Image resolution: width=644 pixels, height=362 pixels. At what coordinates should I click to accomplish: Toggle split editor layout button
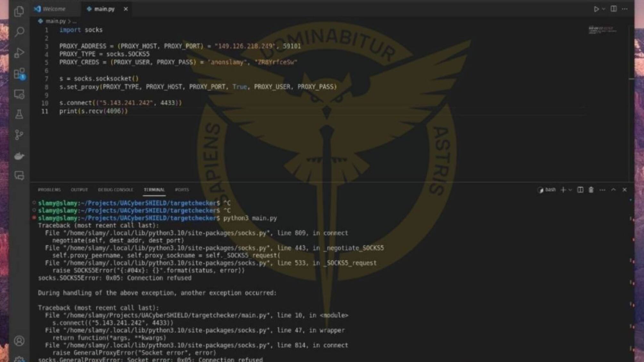(614, 9)
